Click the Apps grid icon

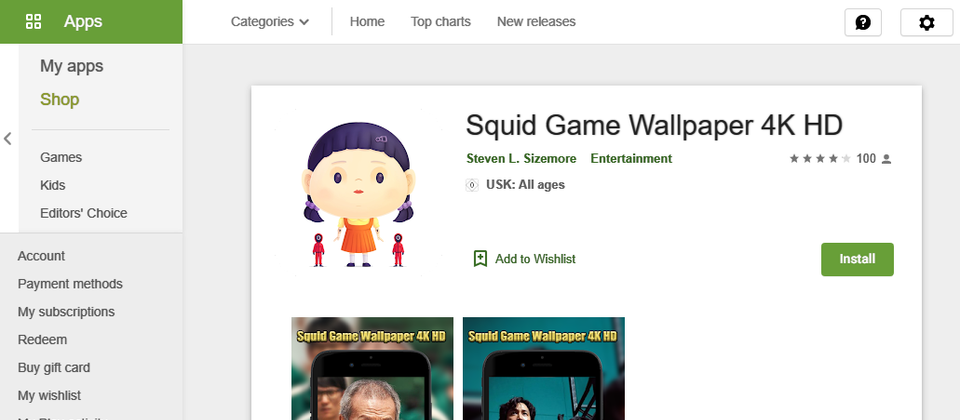click(33, 22)
